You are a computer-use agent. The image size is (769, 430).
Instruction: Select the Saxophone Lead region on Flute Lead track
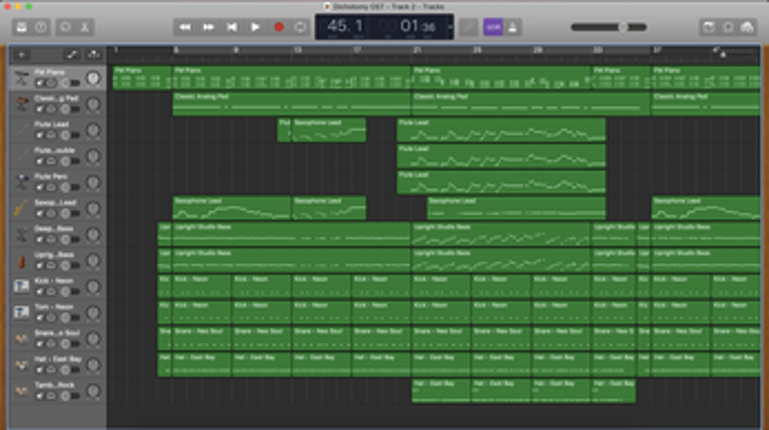pyautogui.click(x=329, y=130)
